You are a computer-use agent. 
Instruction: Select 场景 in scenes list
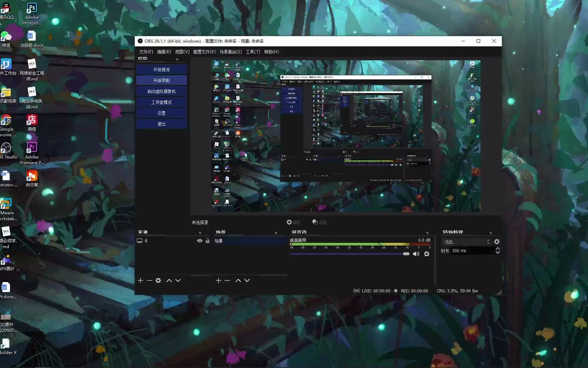(x=250, y=241)
